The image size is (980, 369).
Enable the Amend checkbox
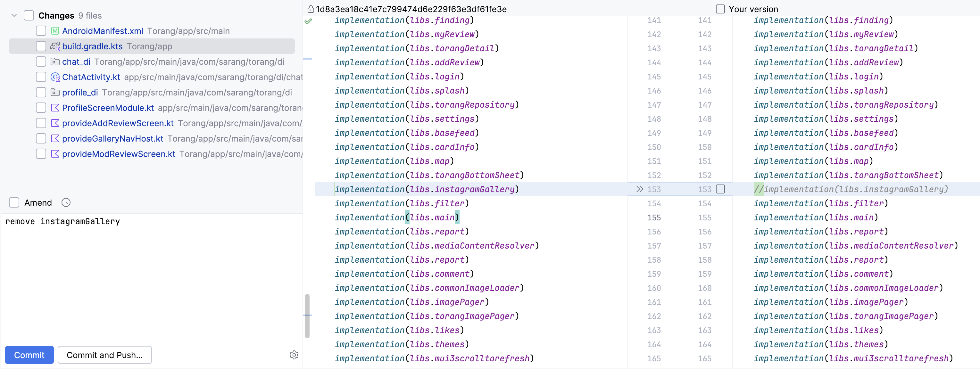pos(14,202)
